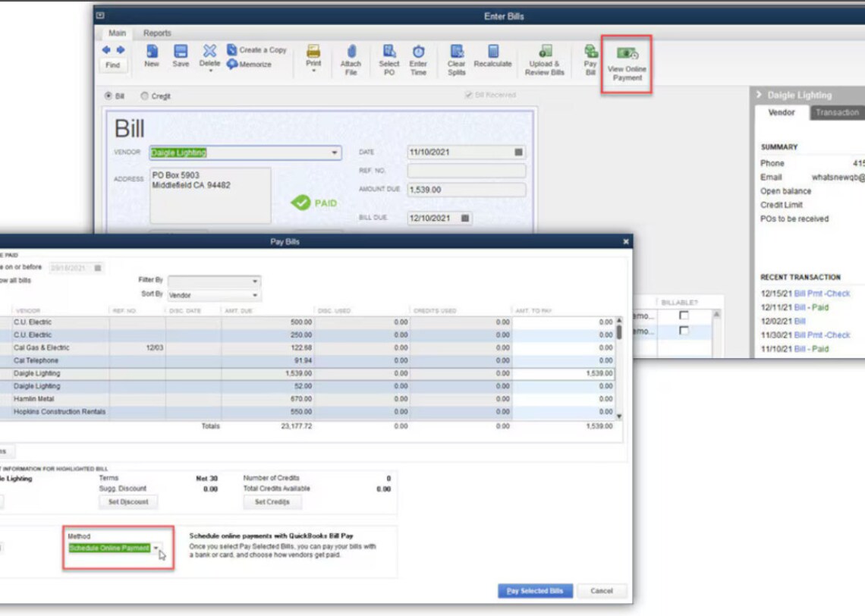Click Pay Selected Bills button
This screenshot has height=616, width=865.
pos(535,591)
